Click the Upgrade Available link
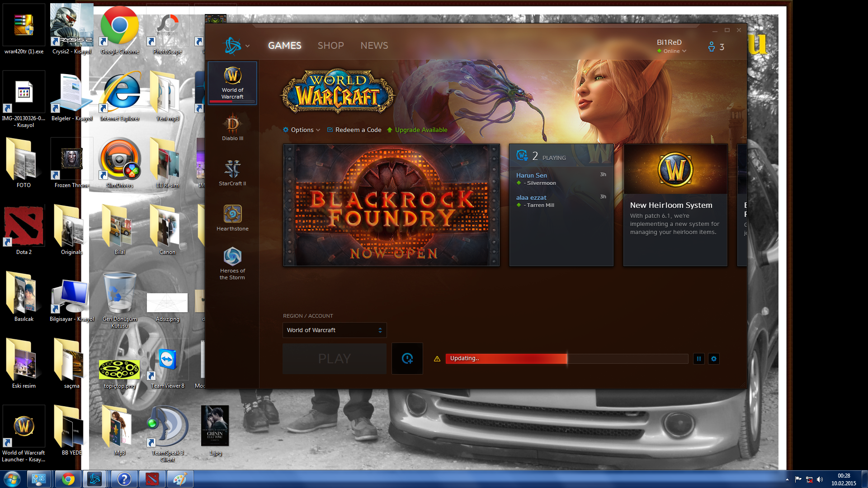This screenshot has height=488, width=868. click(x=417, y=130)
